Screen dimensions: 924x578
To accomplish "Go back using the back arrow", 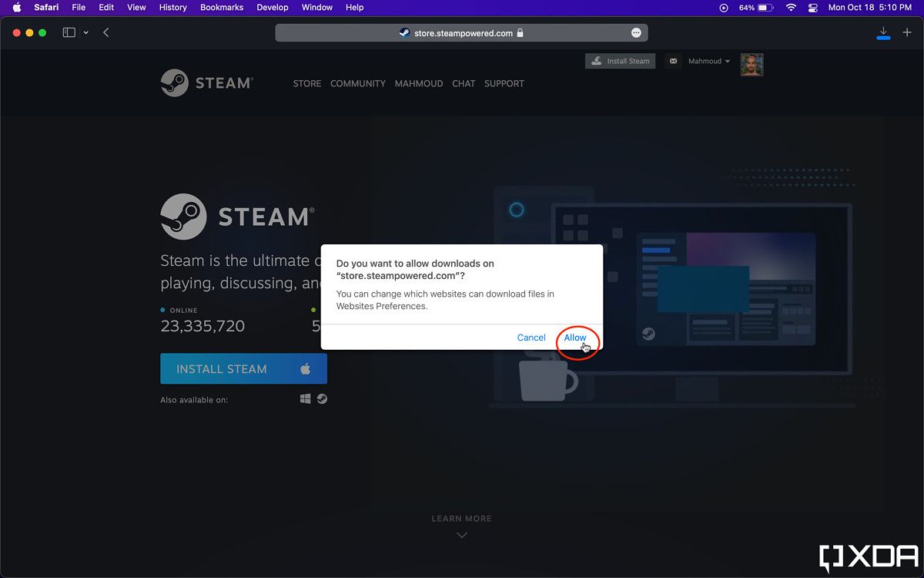I will tap(106, 32).
